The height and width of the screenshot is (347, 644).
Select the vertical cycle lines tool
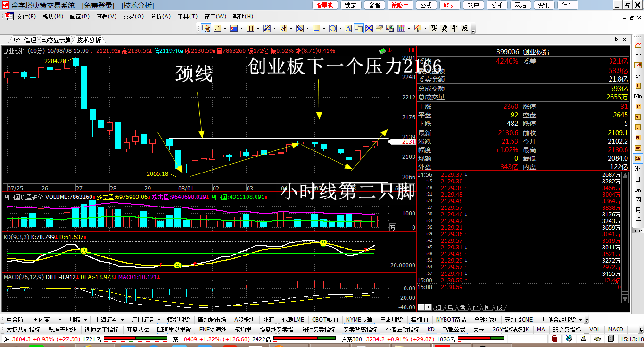[250, 28]
